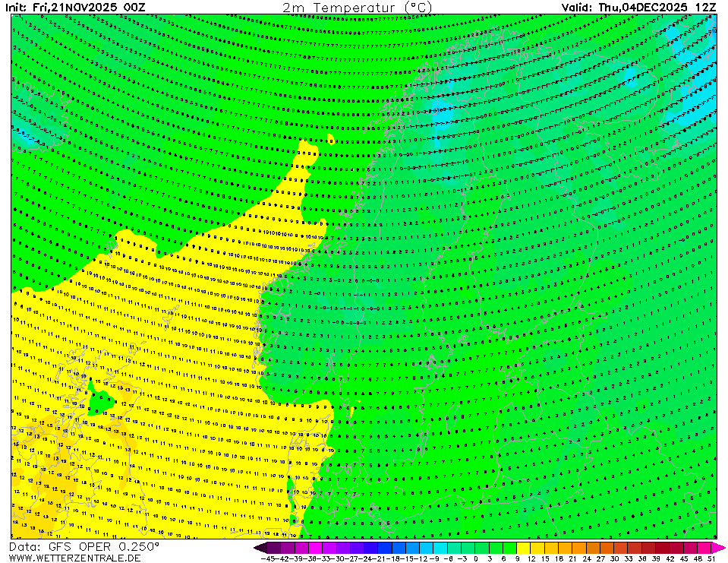Click the magenta right arrow of the legend

pos(718,547)
